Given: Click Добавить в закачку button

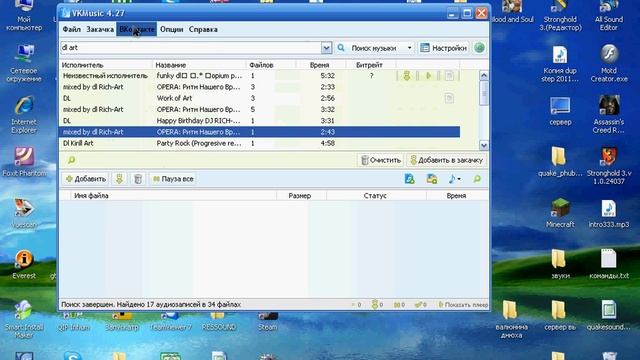Looking at the screenshot, I should (447, 160).
